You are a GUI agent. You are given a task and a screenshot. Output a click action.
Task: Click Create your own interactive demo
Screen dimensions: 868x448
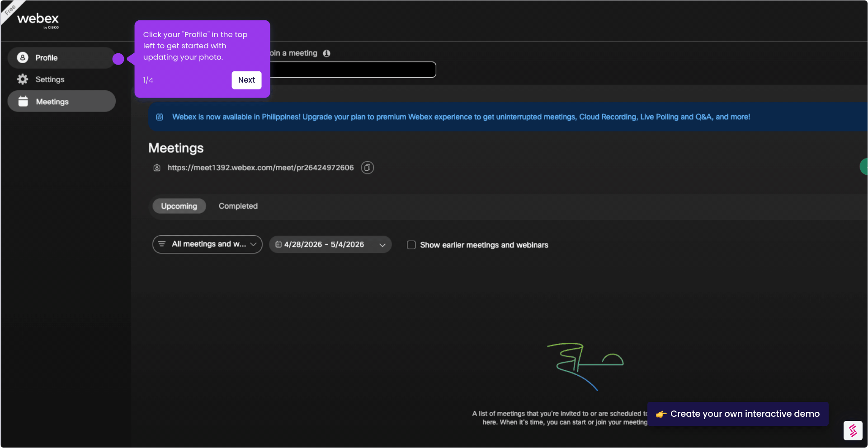click(738, 414)
